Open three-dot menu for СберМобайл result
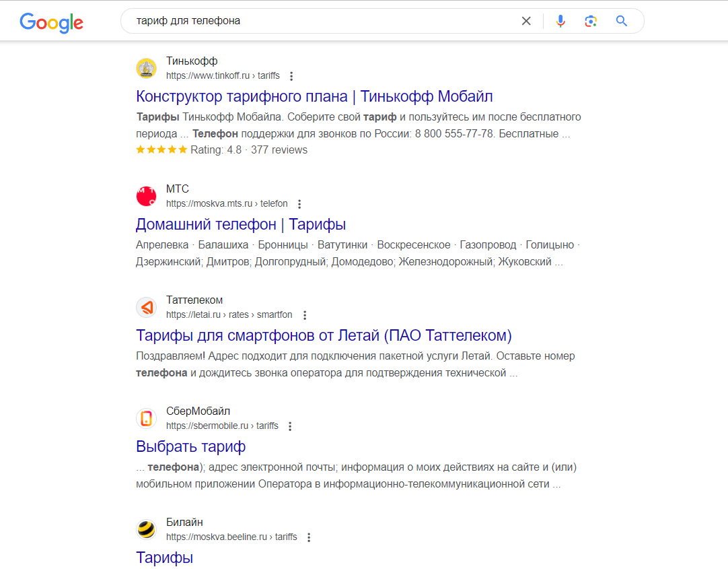Screen dimensions: 728x569 click(290, 426)
